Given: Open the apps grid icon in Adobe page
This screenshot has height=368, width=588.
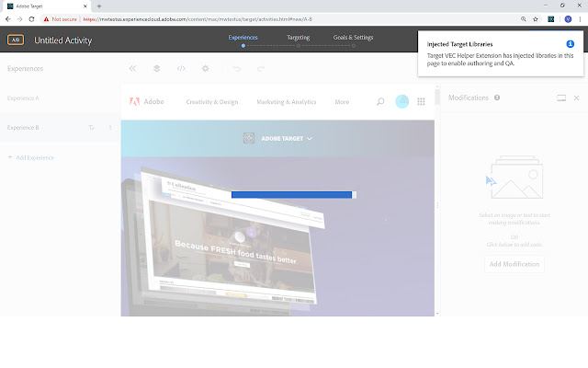Looking at the screenshot, I should [x=421, y=102].
